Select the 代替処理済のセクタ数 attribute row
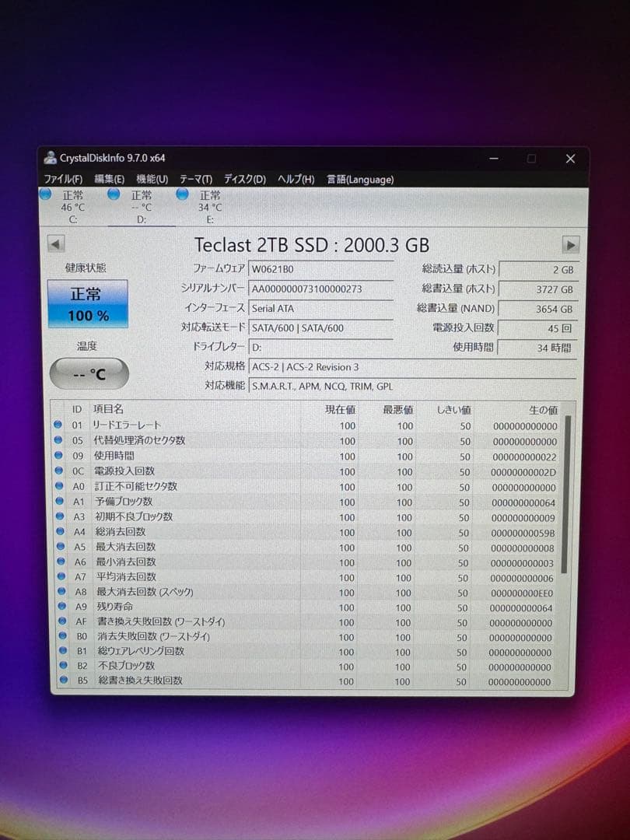 coord(156,440)
